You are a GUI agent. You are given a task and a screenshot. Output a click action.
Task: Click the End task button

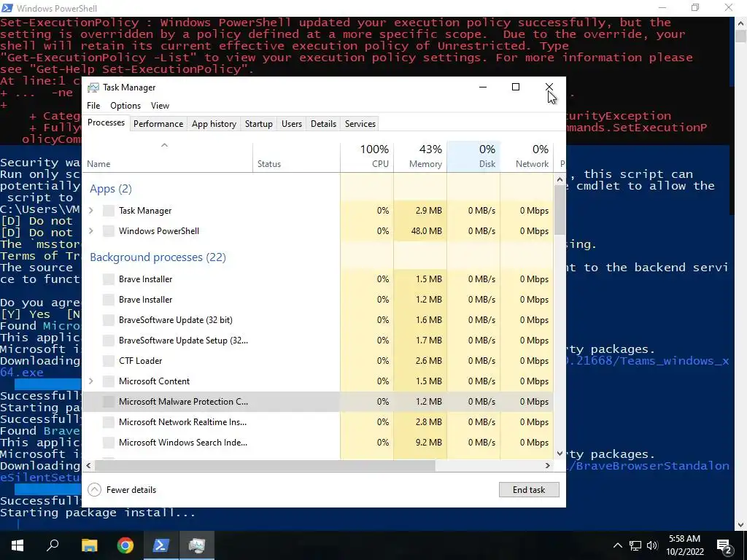pyautogui.click(x=529, y=490)
